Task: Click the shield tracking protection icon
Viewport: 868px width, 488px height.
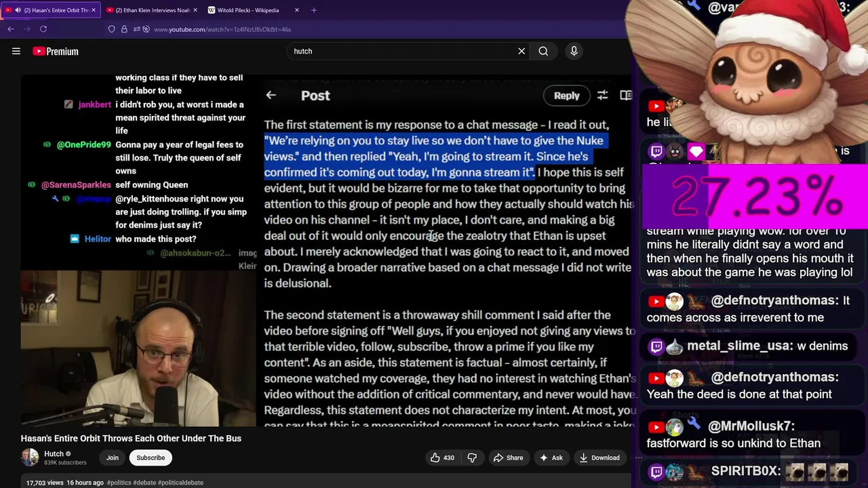Action: point(112,29)
